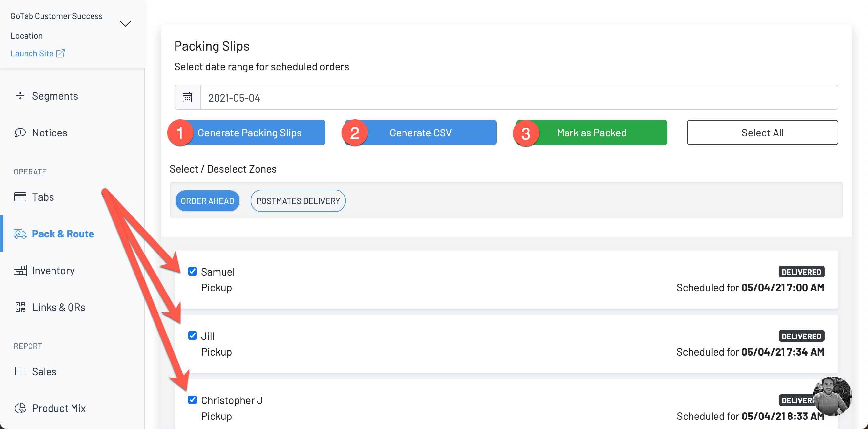
Task: Uncheck Jill's order checkbox
Action: [193, 336]
